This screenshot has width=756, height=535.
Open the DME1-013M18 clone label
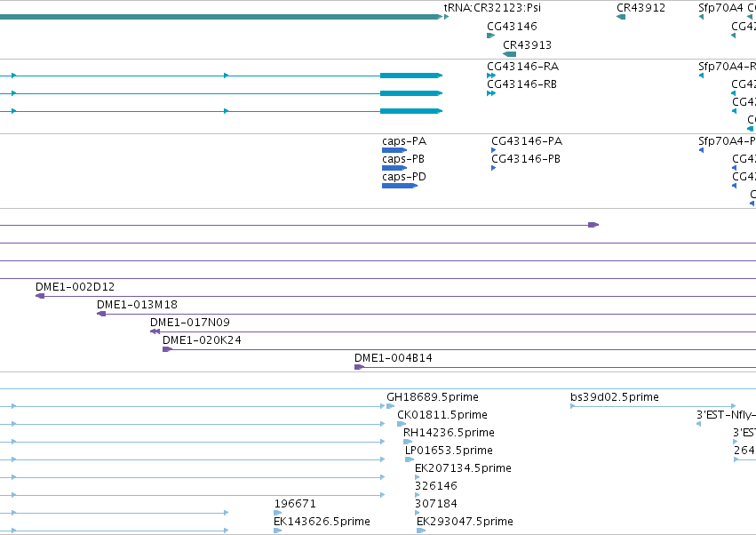tap(137, 305)
